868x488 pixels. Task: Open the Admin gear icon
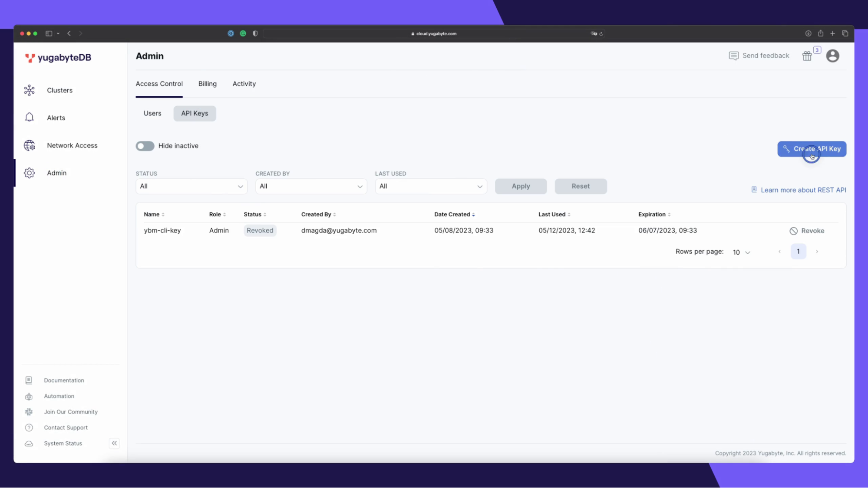tap(29, 173)
